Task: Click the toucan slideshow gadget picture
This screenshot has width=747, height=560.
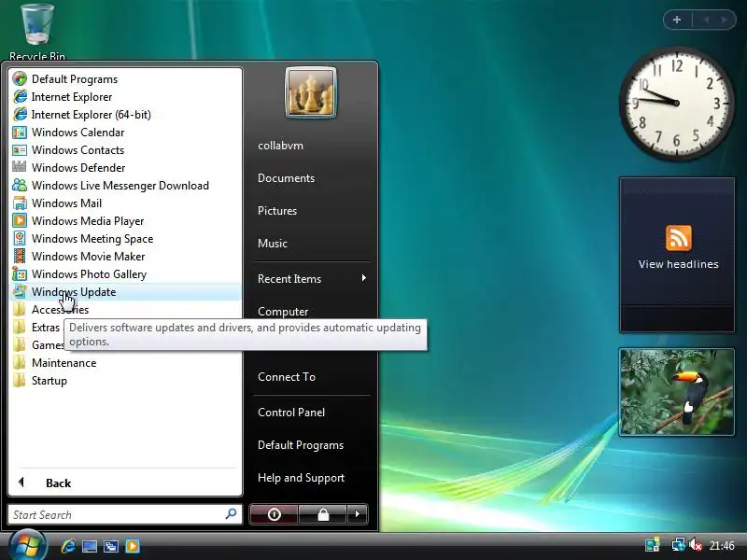Action: pos(676,392)
